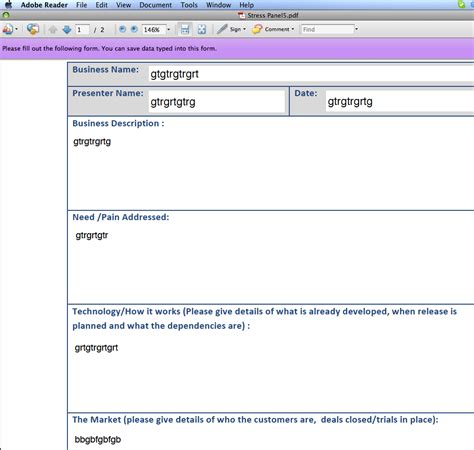Expand the Comment dropdown arrow
This screenshot has width=474, height=450.
(x=293, y=29)
